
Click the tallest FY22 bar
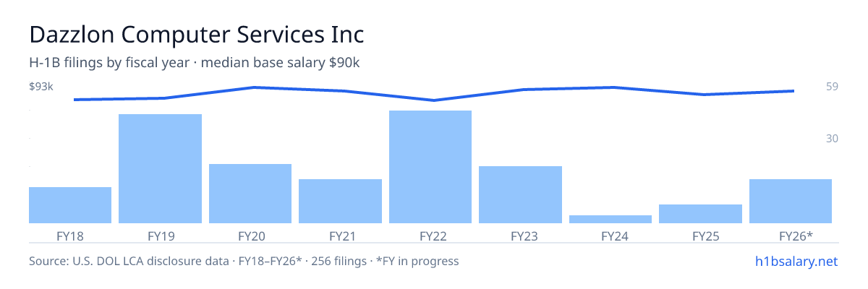coord(430,167)
